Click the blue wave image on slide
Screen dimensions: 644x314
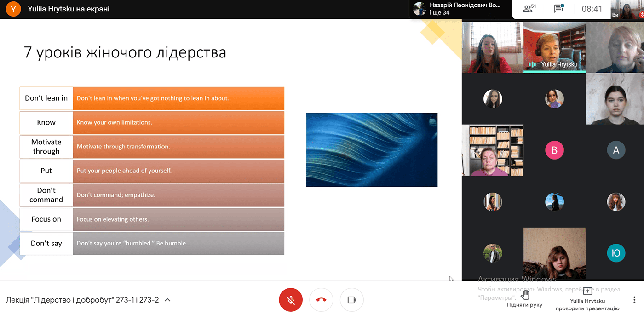pyautogui.click(x=372, y=150)
